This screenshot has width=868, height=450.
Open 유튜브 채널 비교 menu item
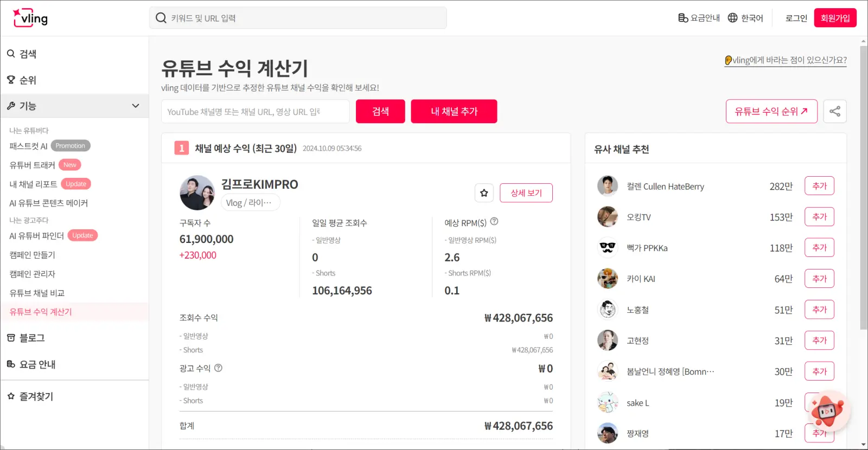(37, 293)
